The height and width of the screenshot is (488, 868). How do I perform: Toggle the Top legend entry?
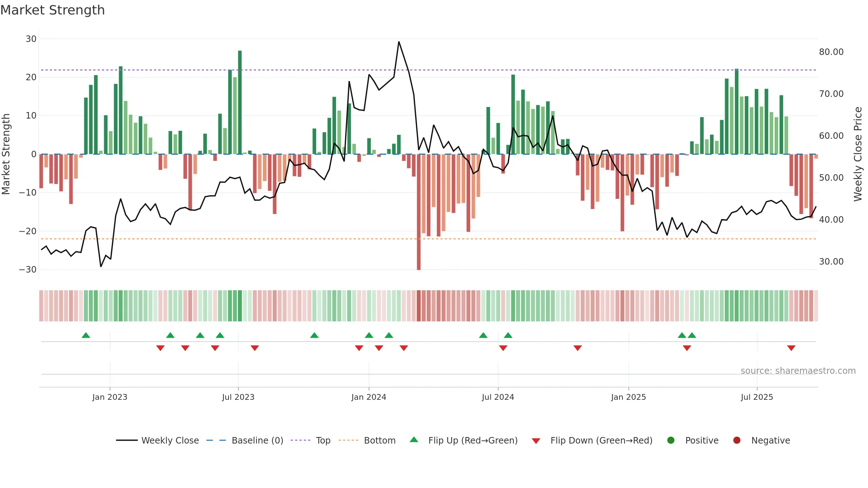311,440
